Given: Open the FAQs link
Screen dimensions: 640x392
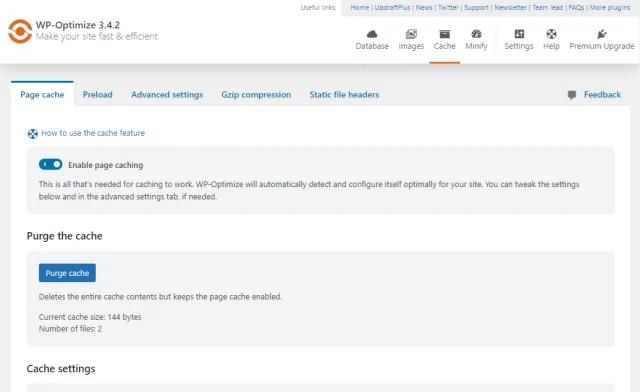Looking at the screenshot, I should pos(576,7).
